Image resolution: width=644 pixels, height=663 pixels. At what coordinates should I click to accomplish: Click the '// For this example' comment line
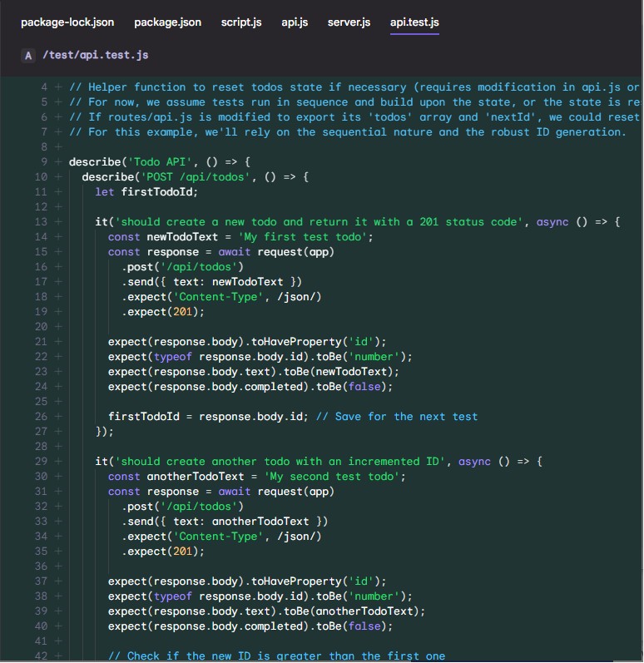tap(347, 132)
